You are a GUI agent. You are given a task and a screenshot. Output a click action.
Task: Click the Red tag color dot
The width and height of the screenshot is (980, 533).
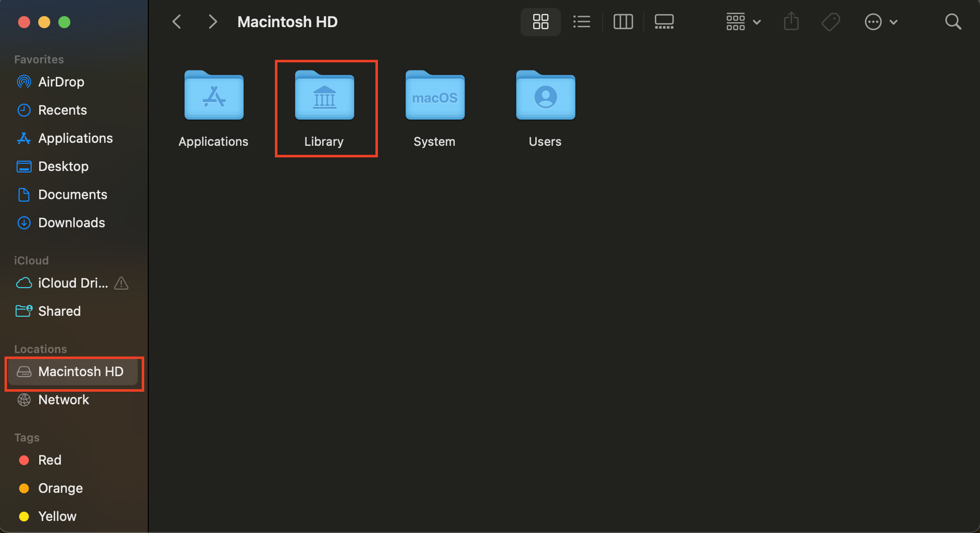click(x=24, y=460)
